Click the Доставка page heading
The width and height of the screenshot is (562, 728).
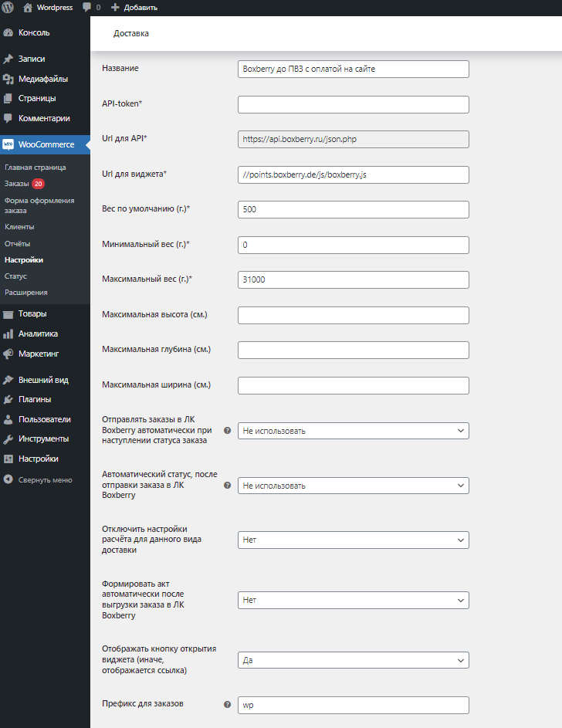coord(131,33)
